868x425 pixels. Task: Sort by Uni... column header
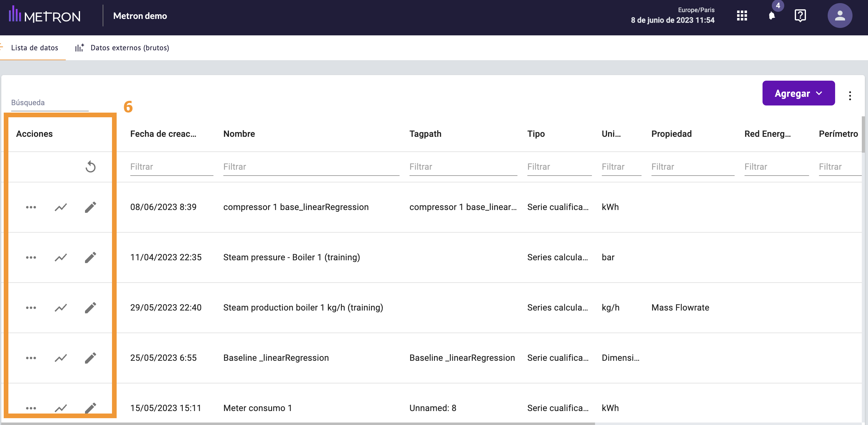(x=611, y=134)
